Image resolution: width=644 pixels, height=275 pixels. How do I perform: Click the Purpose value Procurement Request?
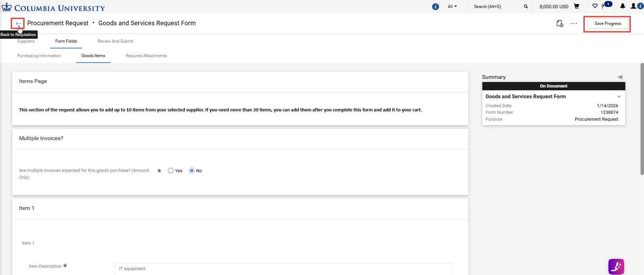coord(596,119)
